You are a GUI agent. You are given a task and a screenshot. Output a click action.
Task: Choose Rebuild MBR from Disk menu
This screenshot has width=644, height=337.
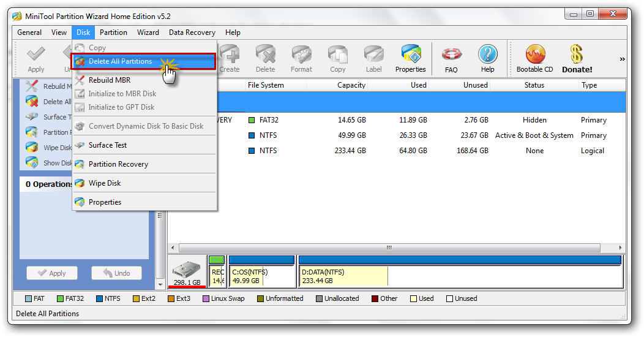[144, 80]
